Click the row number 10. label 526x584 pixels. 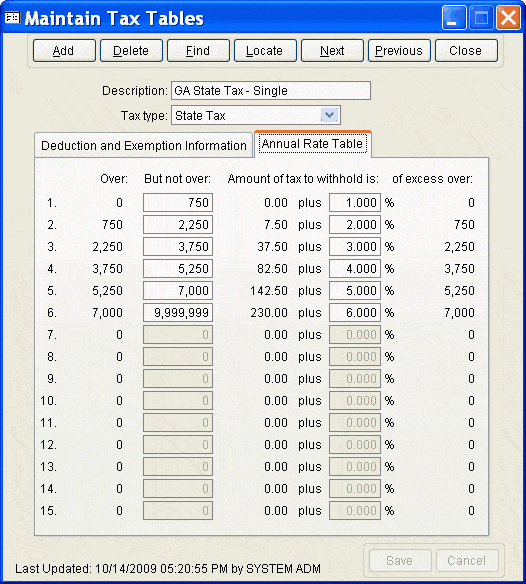pos(49,401)
